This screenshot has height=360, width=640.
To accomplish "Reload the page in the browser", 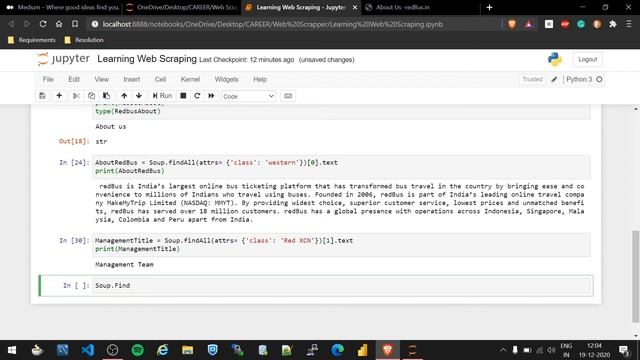I will click(x=43, y=24).
